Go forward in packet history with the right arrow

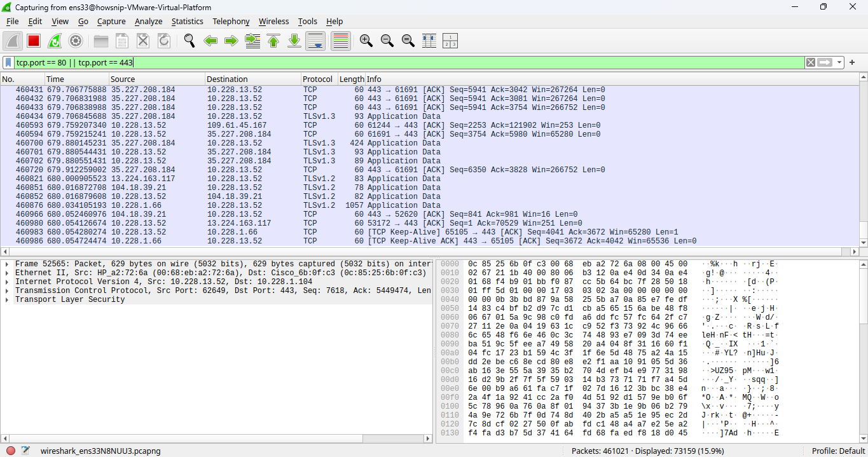tap(231, 41)
